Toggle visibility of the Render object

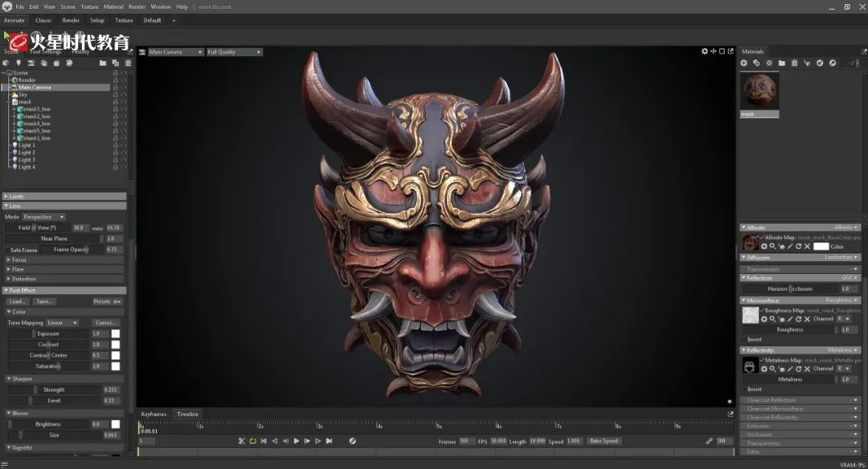coord(124,80)
